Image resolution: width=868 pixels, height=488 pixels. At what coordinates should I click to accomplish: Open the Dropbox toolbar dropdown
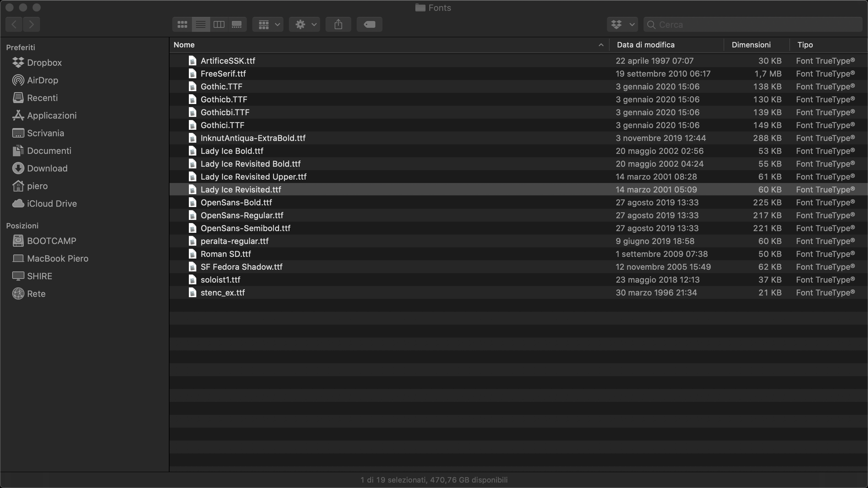622,24
